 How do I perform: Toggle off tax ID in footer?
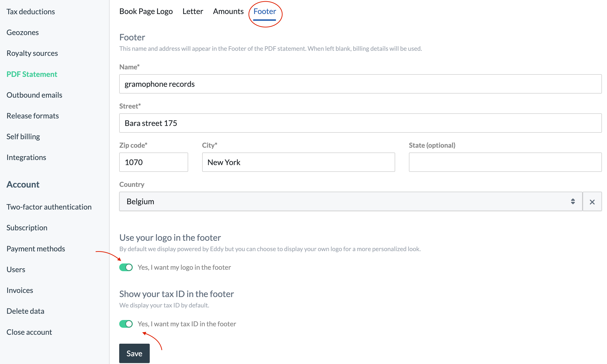126,324
